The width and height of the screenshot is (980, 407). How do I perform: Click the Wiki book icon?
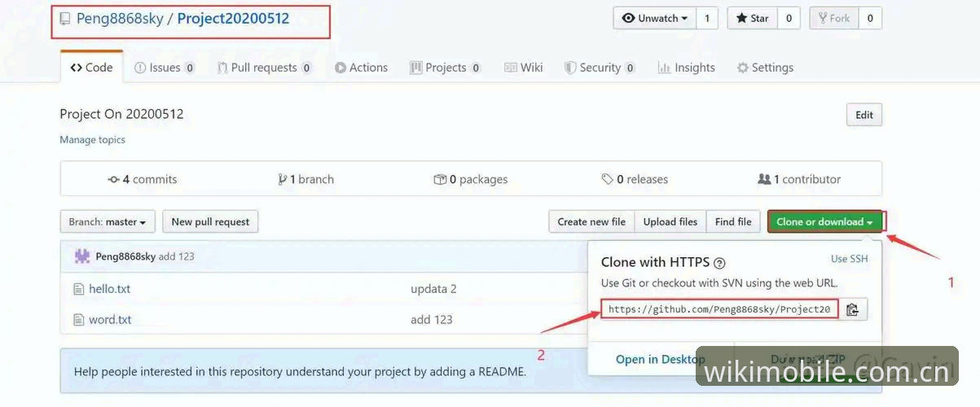511,68
